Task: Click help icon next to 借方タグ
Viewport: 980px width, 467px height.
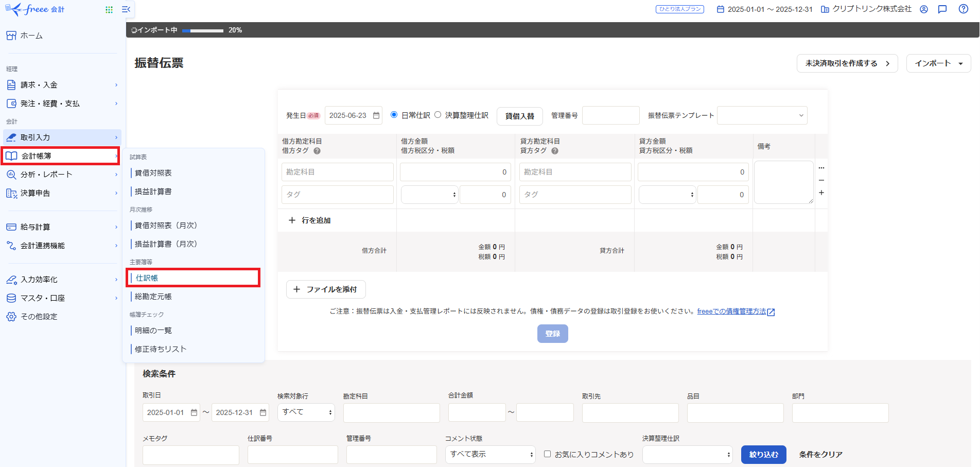Action: click(x=317, y=151)
